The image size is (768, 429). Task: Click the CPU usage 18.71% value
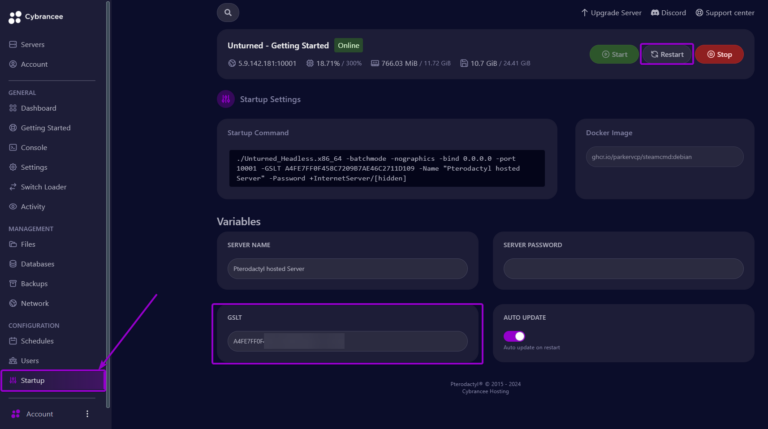pos(328,63)
